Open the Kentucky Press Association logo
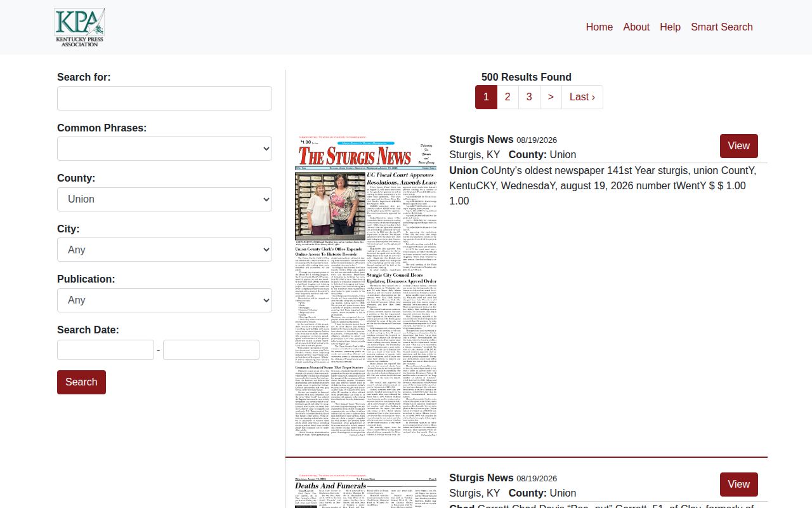 pos(79,27)
